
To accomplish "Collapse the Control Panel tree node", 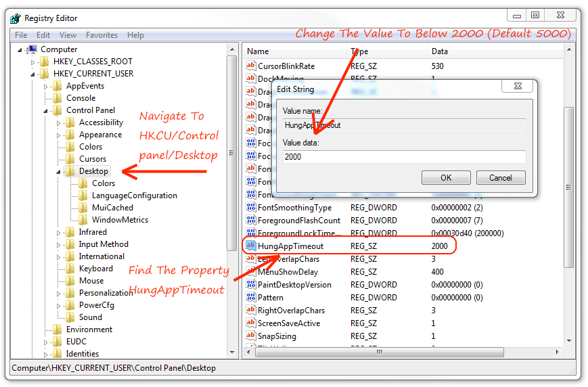I will pyautogui.click(x=45, y=111).
